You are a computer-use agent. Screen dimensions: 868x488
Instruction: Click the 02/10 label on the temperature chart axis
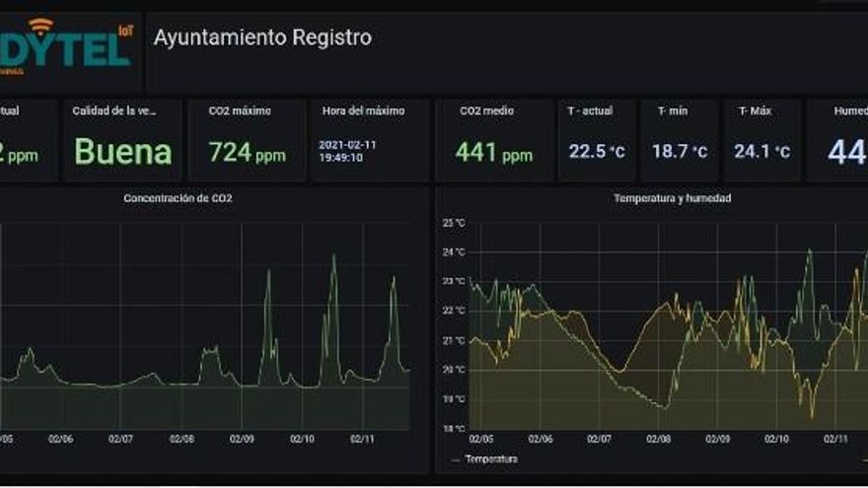point(776,439)
